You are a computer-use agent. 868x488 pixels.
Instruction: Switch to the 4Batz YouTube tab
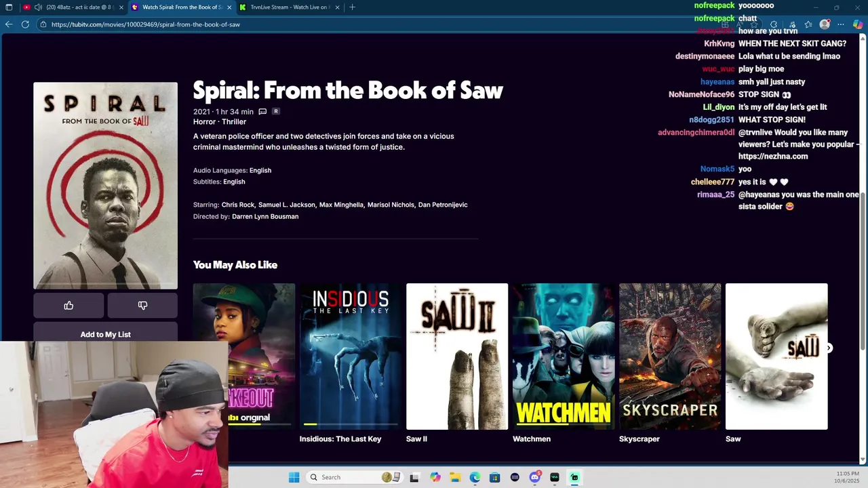click(75, 7)
